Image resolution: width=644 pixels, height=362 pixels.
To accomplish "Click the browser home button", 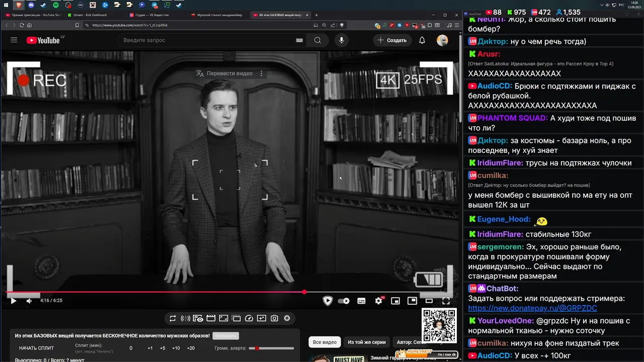I will (30, 25).
